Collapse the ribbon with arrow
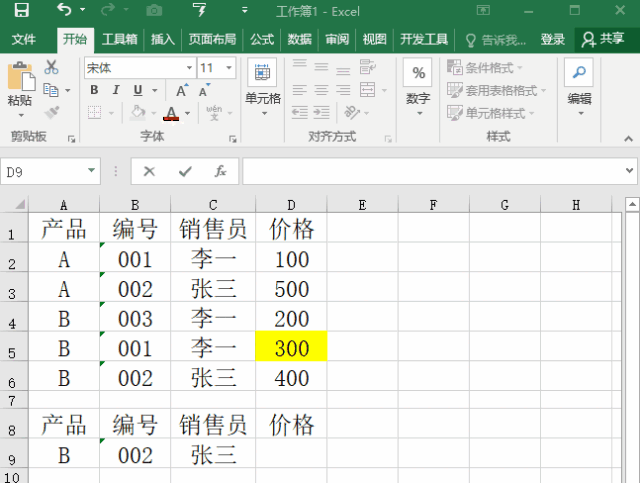The height and width of the screenshot is (483, 640). [x=628, y=139]
